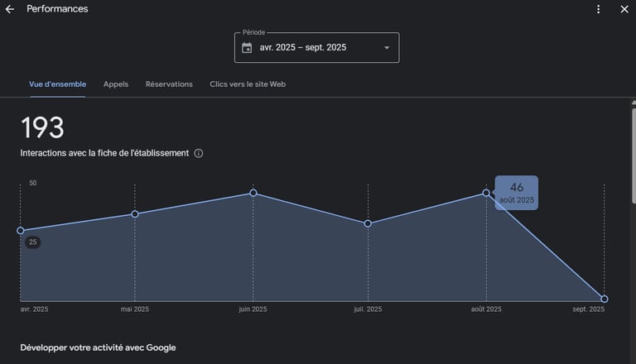Click the 46 août 2025 tooltip
Image resolution: width=636 pixels, height=364 pixels.
517,193
